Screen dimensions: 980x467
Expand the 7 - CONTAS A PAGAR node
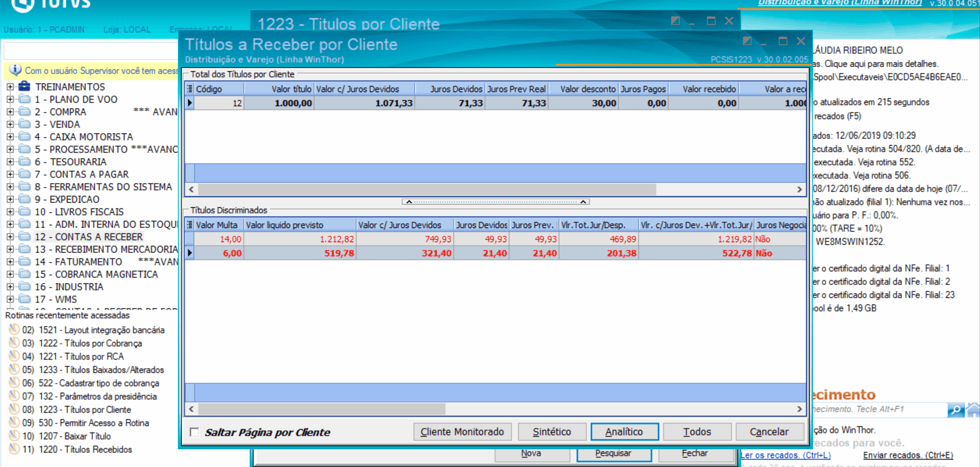point(10,174)
